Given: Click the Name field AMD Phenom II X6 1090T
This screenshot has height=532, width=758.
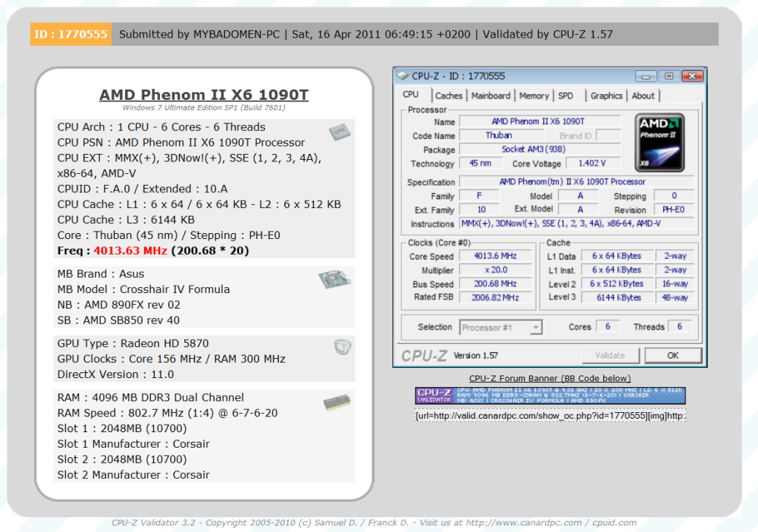Looking at the screenshot, I should click(x=540, y=121).
